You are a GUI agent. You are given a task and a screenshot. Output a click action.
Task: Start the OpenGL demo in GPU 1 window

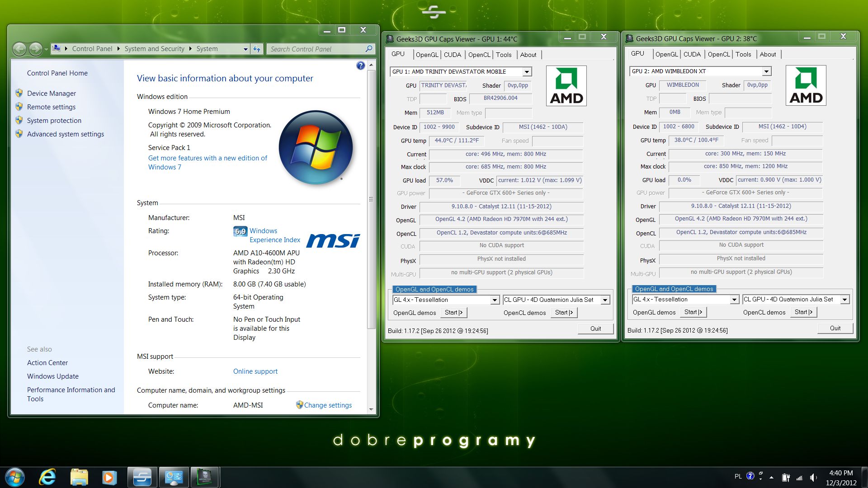pos(453,313)
